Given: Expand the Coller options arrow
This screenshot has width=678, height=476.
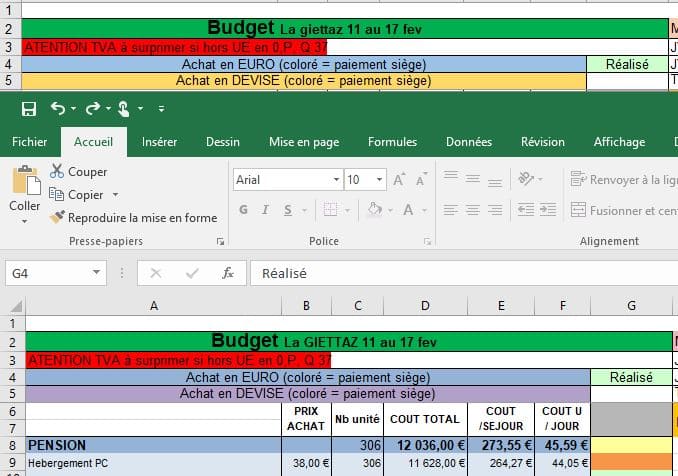Looking at the screenshot, I should 25,221.
